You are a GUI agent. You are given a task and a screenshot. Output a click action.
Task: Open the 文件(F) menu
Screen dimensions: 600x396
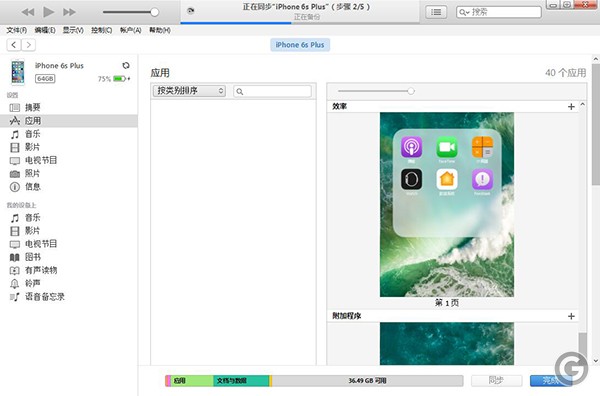click(x=16, y=30)
